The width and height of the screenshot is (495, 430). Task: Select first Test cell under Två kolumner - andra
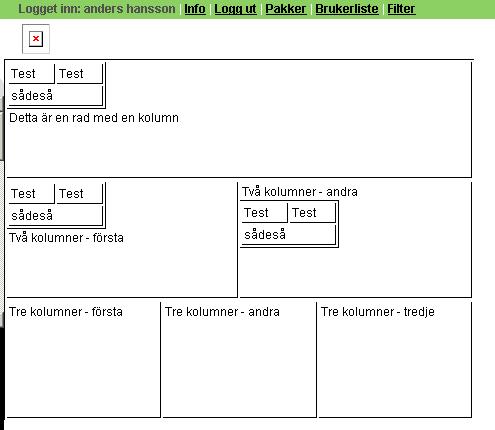(264, 213)
